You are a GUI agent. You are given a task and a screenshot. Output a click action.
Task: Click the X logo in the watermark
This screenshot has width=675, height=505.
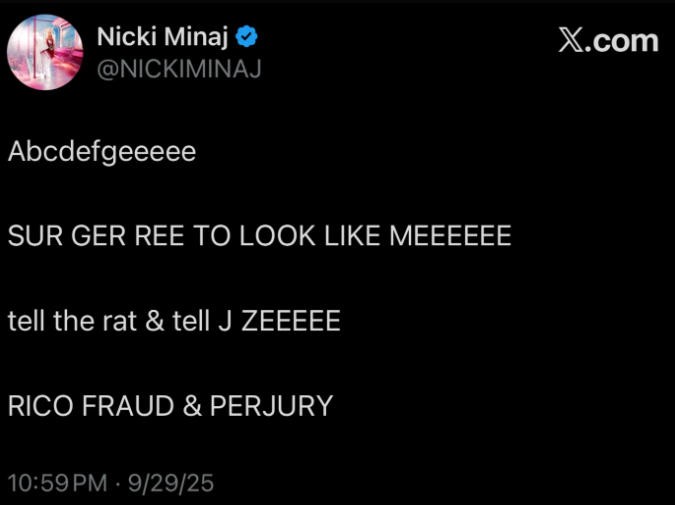(573, 41)
